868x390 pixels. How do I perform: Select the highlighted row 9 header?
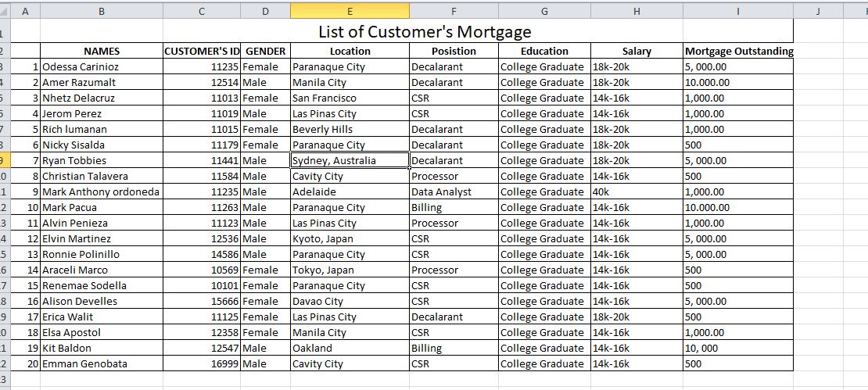point(5,160)
